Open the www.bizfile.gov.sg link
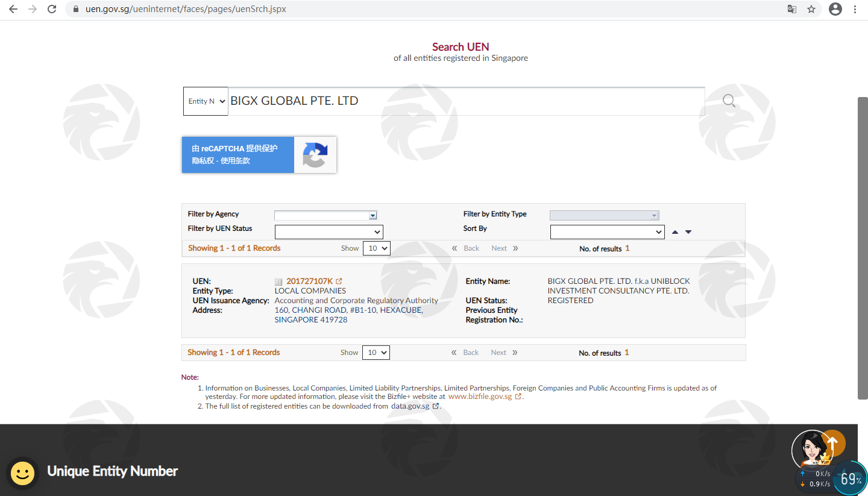Image resolution: width=868 pixels, height=496 pixels. point(480,397)
